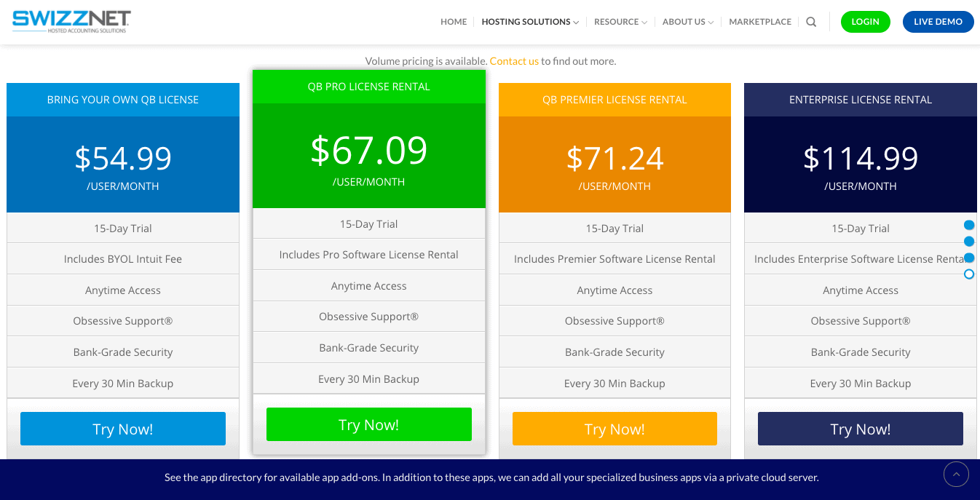This screenshot has width=980, height=500.
Task: Click Includes Pro Software License Rental row
Action: (x=369, y=255)
